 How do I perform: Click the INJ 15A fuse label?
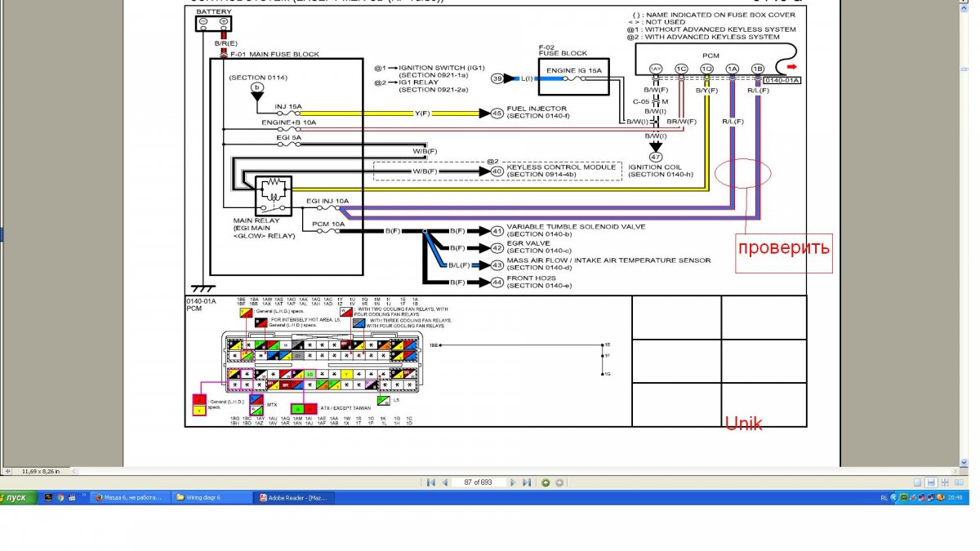(288, 106)
